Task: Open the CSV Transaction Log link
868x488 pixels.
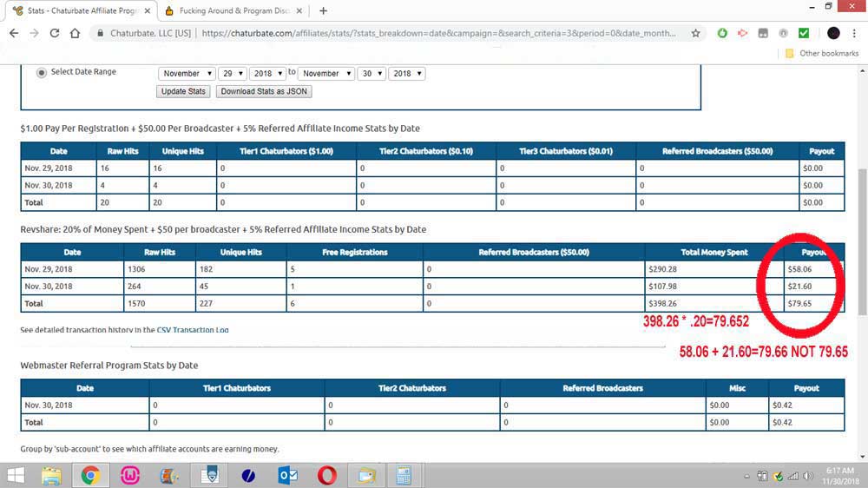Action: [193, 330]
